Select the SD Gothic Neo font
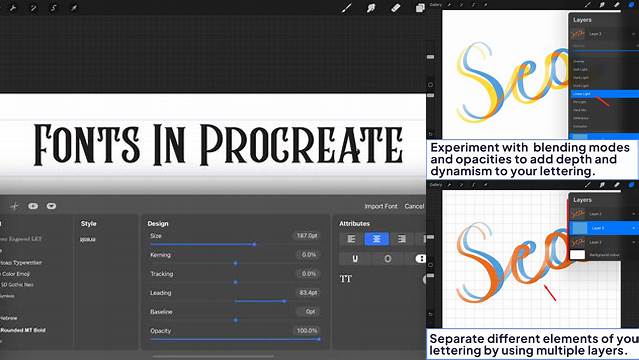Image resolution: width=639 pixels, height=360 pixels. [x=17, y=285]
